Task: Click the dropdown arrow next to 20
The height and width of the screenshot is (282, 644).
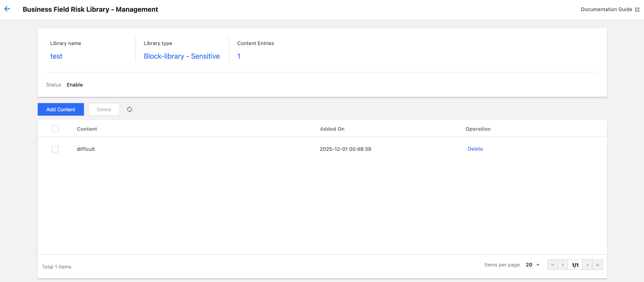Action: point(538,265)
